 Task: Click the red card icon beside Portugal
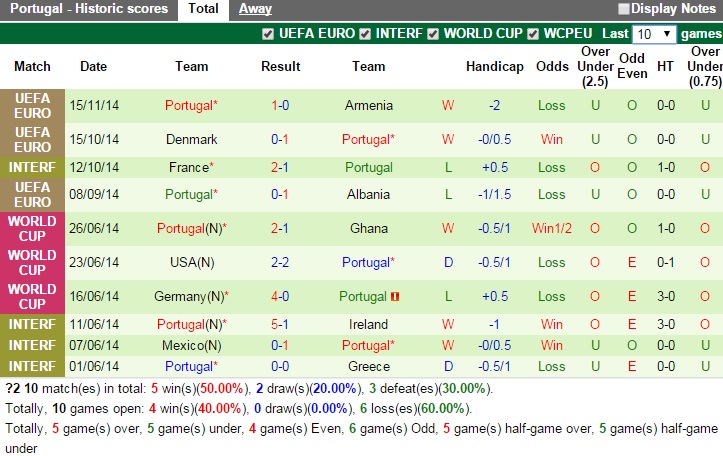(396, 297)
